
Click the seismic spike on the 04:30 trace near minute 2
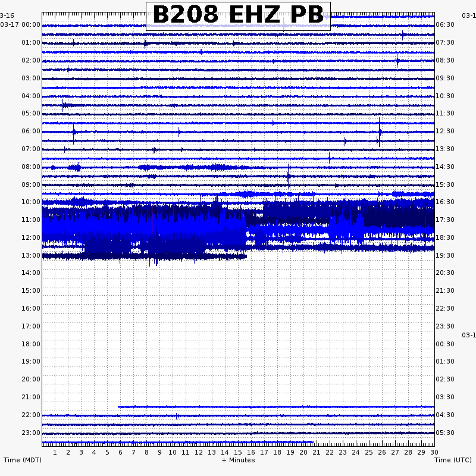(63, 105)
